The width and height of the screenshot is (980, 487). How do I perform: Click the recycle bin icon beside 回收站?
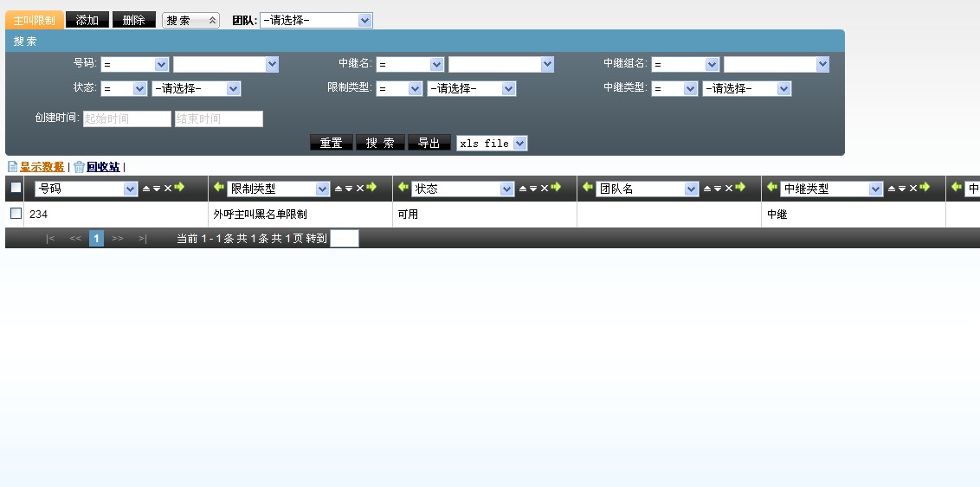pos(79,167)
